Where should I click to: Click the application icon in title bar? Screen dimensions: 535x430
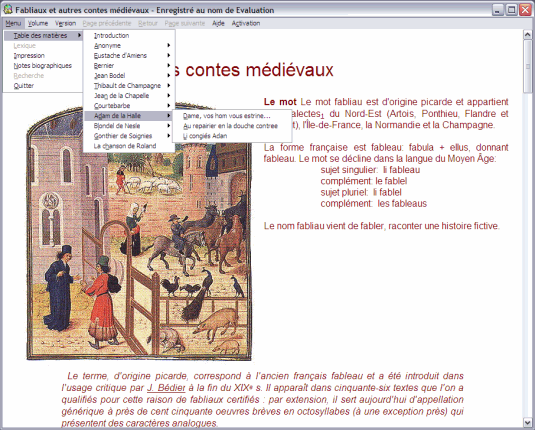(8, 10)
